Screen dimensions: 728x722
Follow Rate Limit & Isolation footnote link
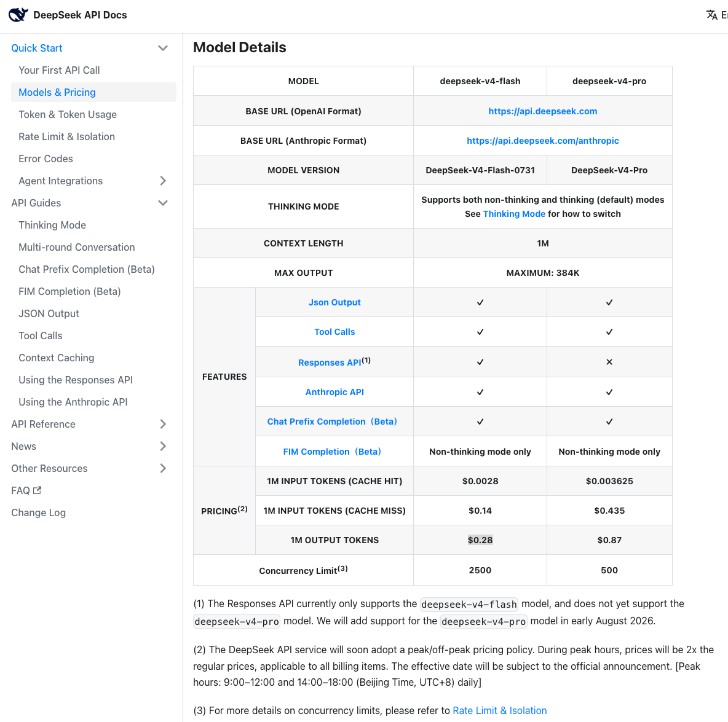point(499,710)
